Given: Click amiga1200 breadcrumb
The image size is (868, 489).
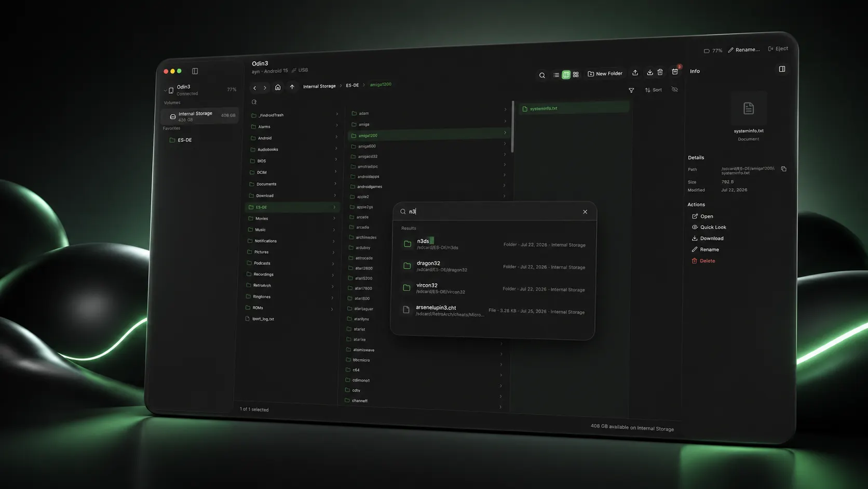Looking at the screenshot, I should pyautogui.click(x=381, y=84).
